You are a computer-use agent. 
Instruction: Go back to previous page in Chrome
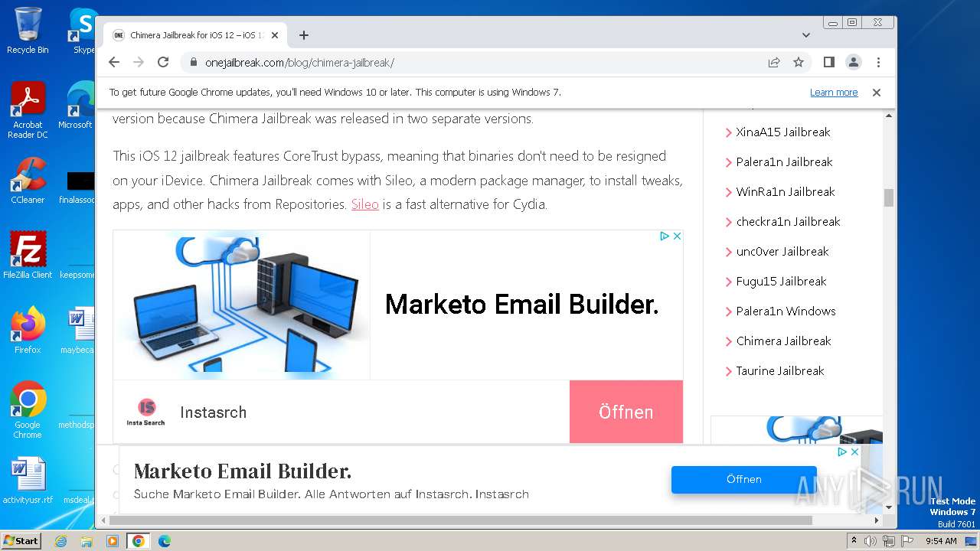point(114,63)
